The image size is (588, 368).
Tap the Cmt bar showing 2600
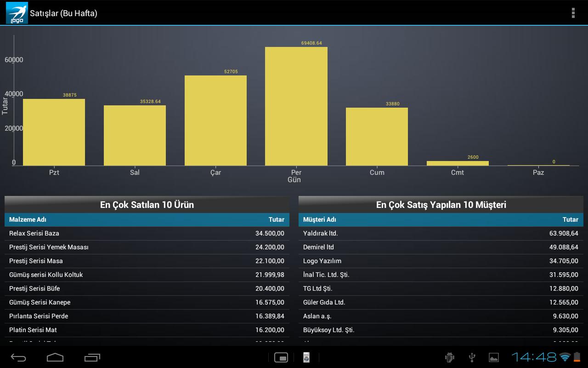(x=458, y=163)
